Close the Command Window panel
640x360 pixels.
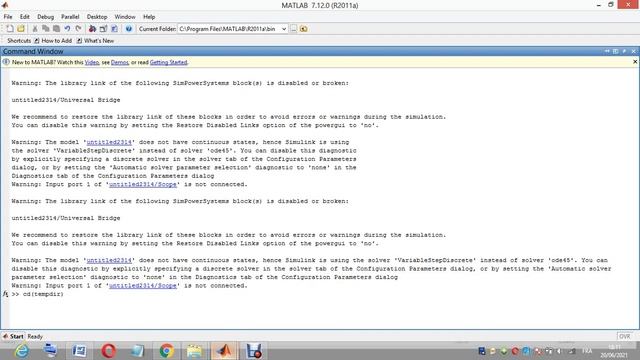coord(633,51)
